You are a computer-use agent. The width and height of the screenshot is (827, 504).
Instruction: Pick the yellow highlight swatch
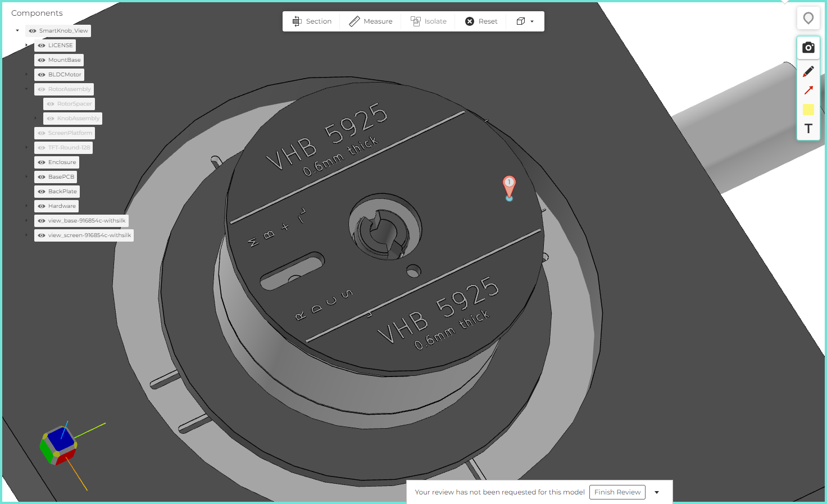[x=808, y=110]
